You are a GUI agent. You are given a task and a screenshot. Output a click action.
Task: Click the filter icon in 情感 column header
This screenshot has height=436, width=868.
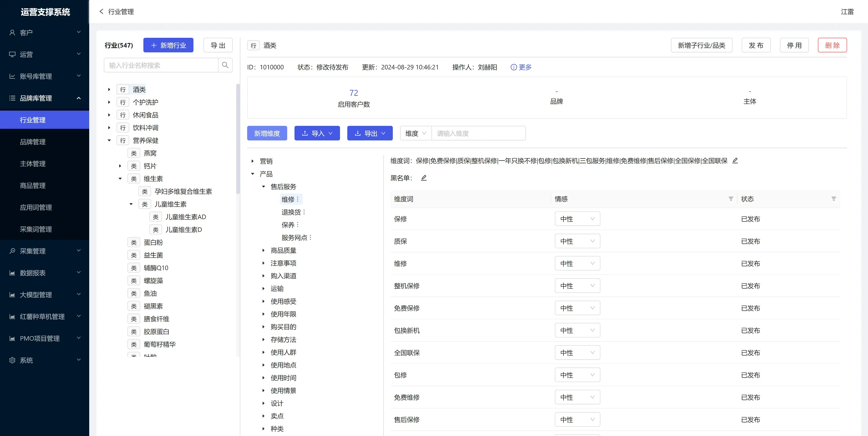click(x=731, y=199)
